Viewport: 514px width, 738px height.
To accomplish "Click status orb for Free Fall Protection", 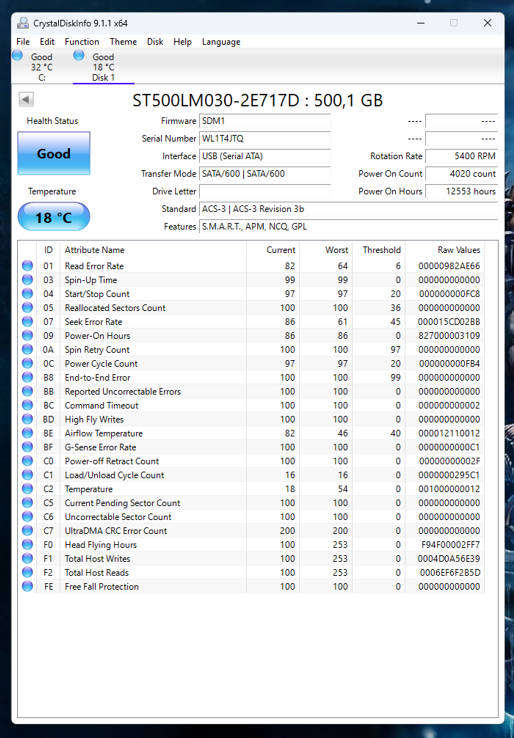I will click(x=27, y=586).
